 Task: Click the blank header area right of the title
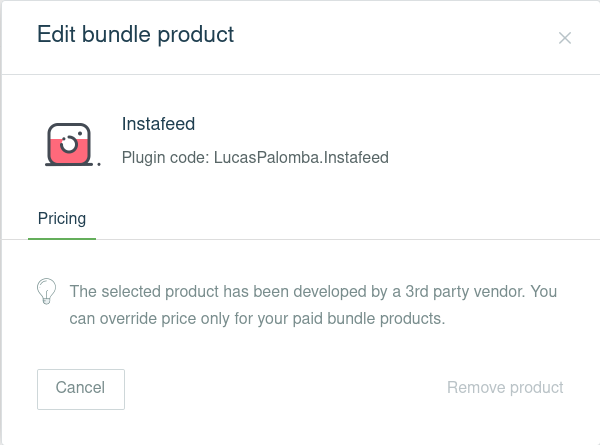(x=400, y=36)
